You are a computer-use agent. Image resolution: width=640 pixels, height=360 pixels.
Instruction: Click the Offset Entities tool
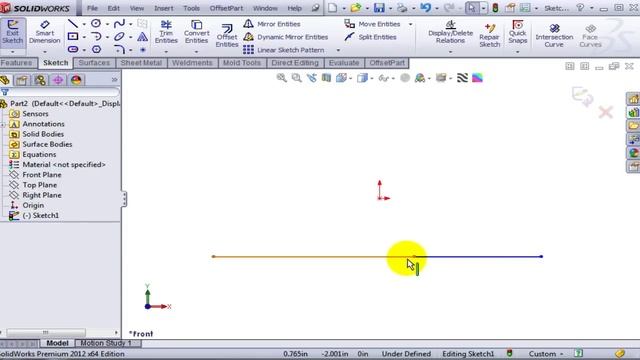227,35
